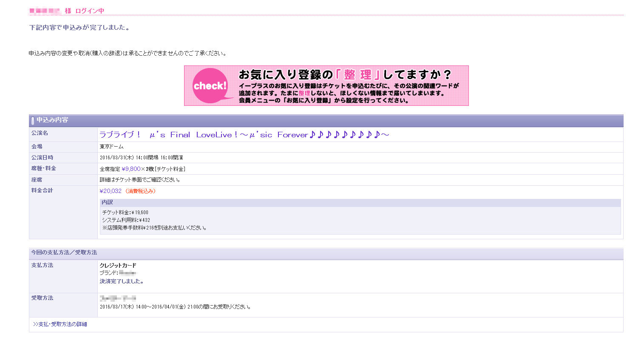Click the 支払方法 row label
Viewport: 644px width, 340px height.
pos(43,265)
